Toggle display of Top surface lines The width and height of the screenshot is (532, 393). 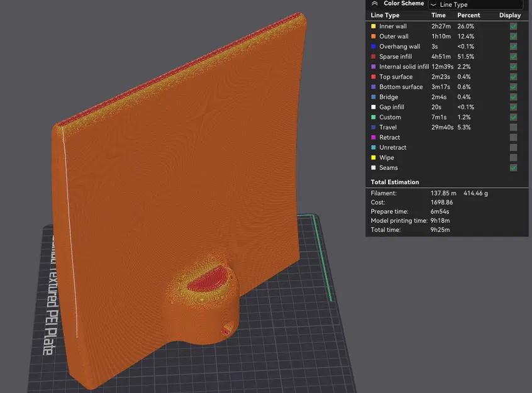(x=513, y=77)
